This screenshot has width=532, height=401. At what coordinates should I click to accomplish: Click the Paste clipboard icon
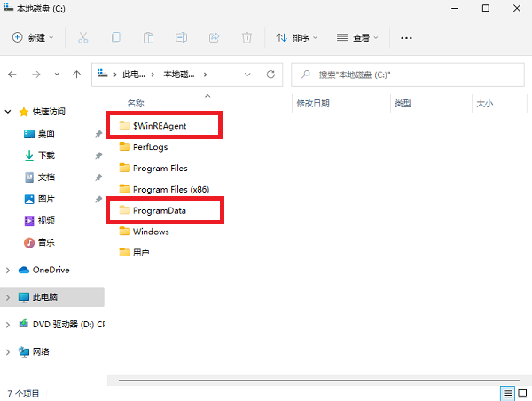point(148,37)
